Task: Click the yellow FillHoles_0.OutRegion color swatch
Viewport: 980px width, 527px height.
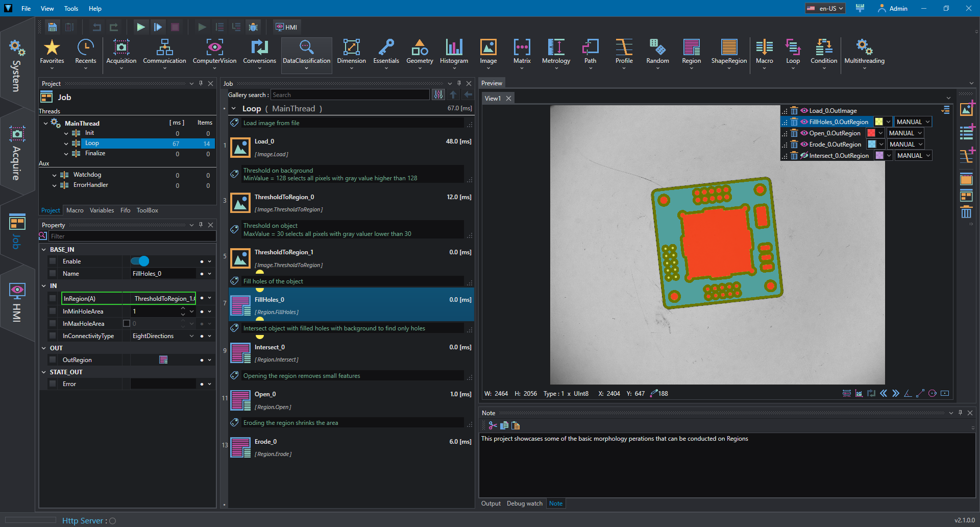Action: [879, 122]
